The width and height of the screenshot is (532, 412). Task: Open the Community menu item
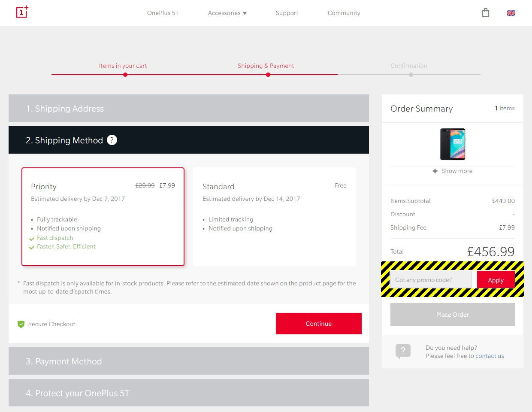click(344, 13)
